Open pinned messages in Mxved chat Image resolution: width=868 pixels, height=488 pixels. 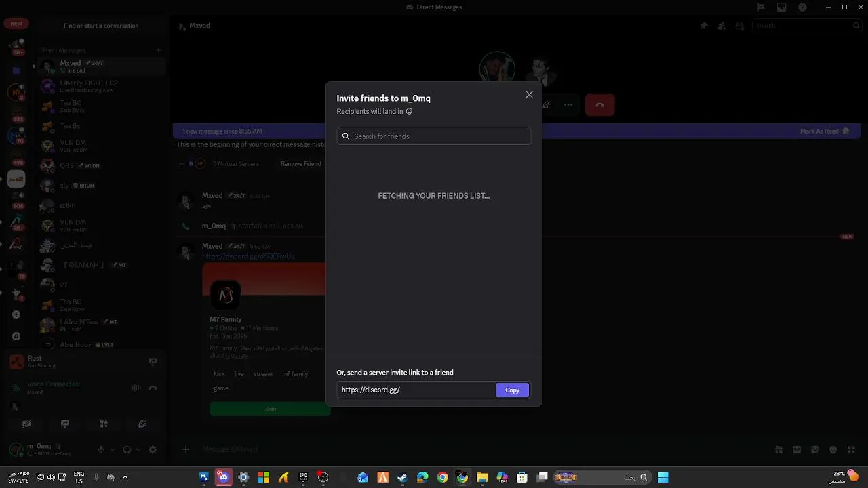point(703,26)
